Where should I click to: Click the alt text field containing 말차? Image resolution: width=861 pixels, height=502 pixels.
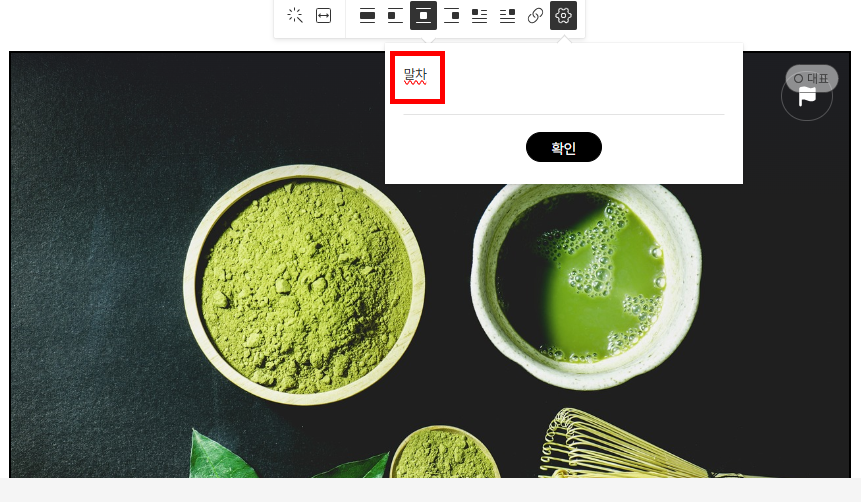(564, 82)
